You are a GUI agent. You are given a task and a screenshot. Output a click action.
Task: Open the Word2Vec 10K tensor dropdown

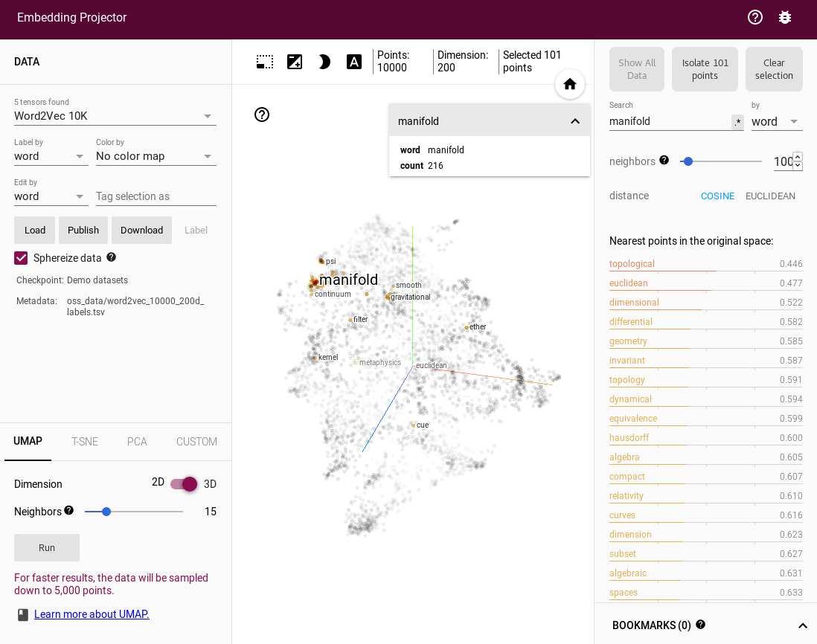pos(115,116)
